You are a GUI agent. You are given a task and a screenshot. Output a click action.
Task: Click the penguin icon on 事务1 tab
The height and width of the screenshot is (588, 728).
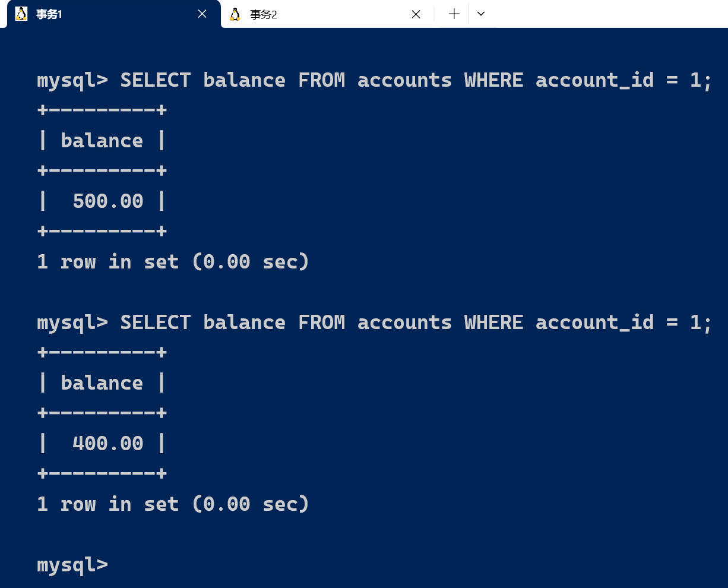click(21, 14)
